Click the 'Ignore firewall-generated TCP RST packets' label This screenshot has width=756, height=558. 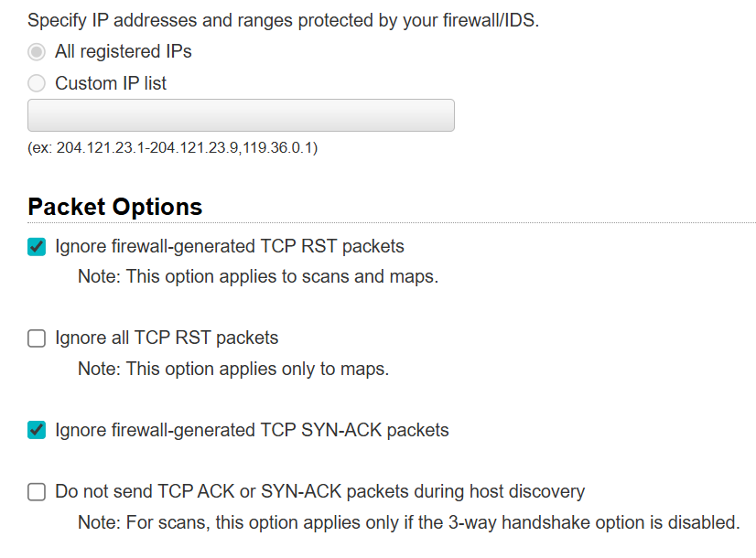coord(229,247)
